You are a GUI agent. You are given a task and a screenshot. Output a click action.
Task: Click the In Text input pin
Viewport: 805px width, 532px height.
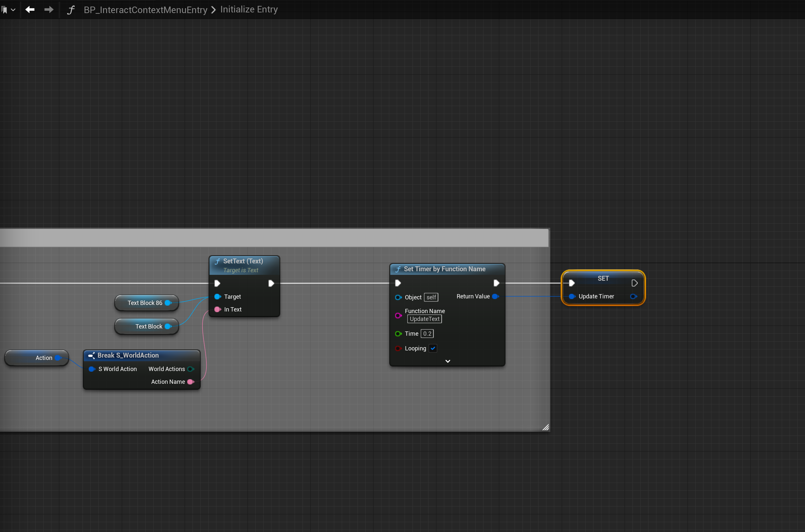click(x=218, y=310)
